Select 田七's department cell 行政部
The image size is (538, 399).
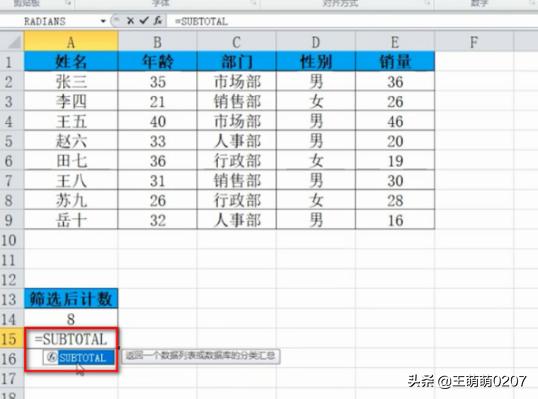(x=237, y=161)
